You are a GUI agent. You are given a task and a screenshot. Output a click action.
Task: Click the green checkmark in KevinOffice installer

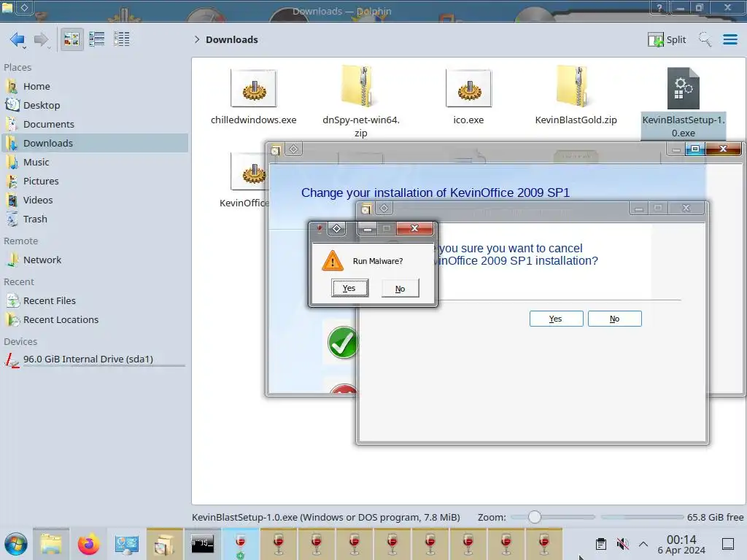point(343,343)
